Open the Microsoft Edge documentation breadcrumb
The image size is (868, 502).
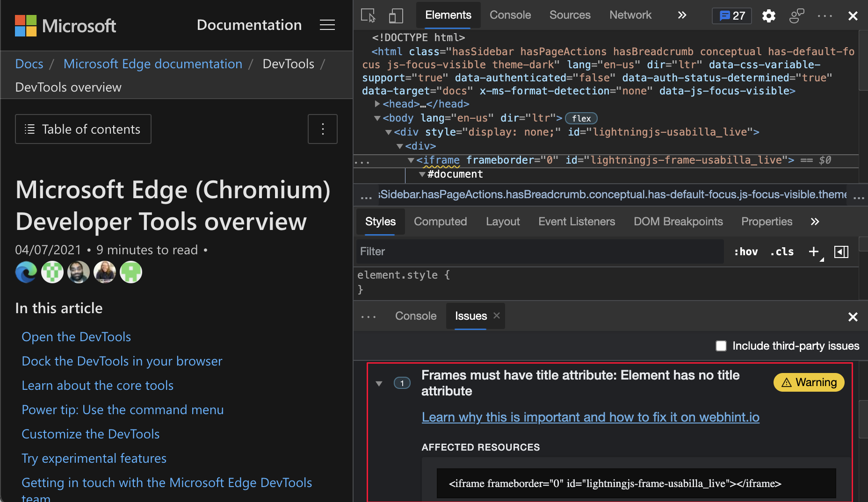152,64
